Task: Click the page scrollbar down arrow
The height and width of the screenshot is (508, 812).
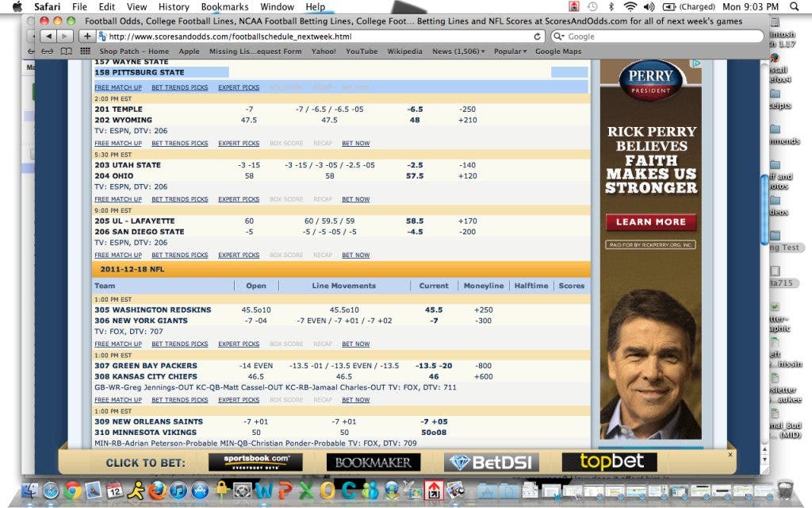Action: point(764,460)
